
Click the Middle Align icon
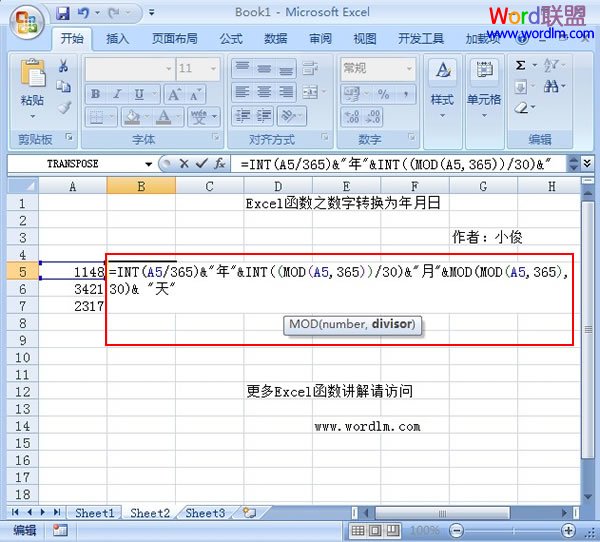point(264,68)
